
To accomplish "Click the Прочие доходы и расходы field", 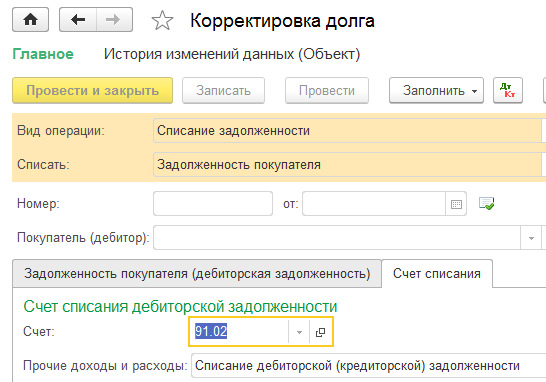I will pos(368,366).
